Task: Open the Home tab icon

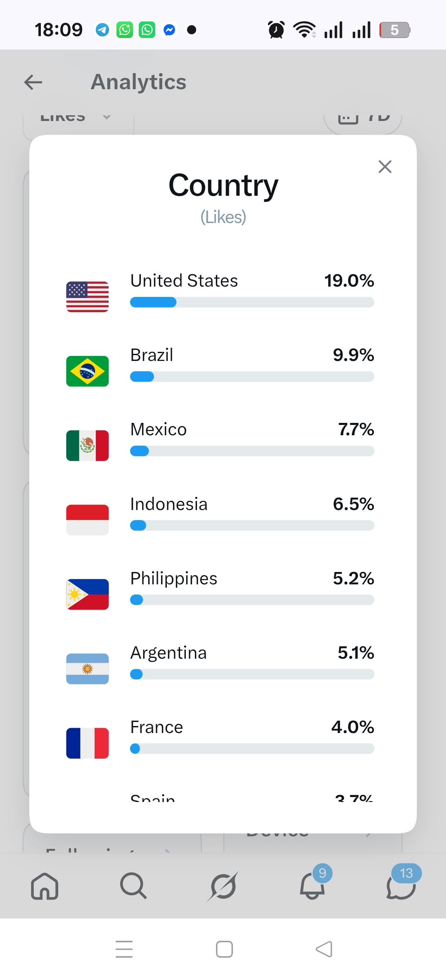Action: 45,886
